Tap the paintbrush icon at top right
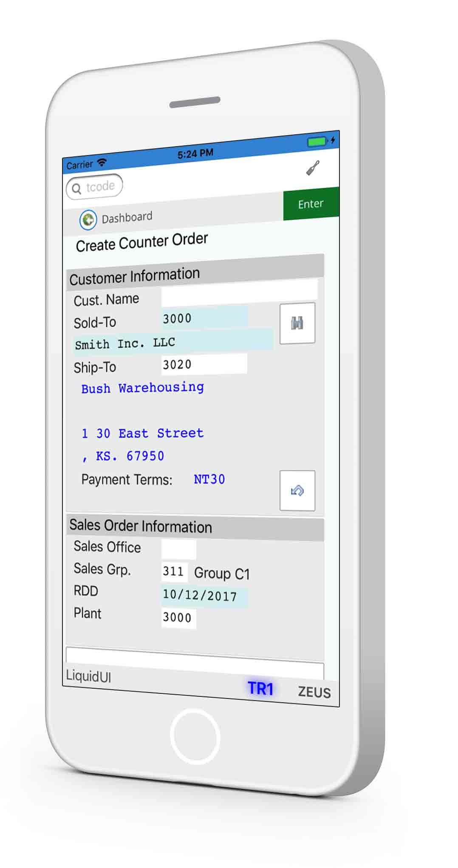 [x=313, y=168]
